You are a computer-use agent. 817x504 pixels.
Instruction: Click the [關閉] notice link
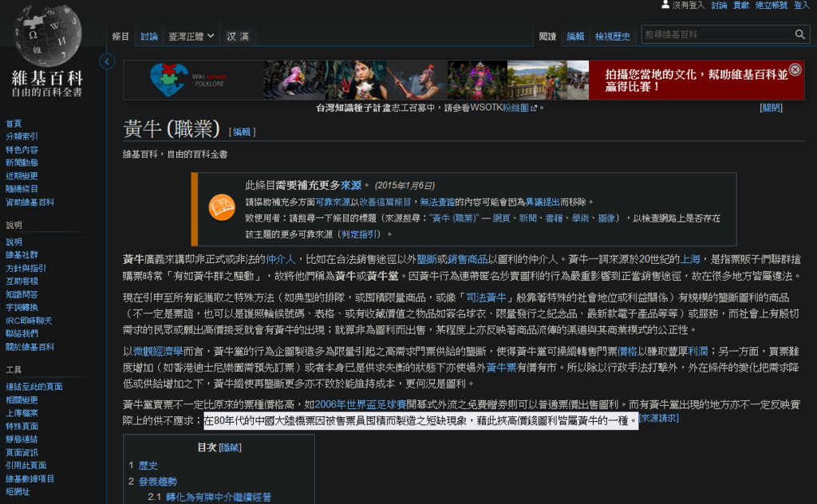772,108
